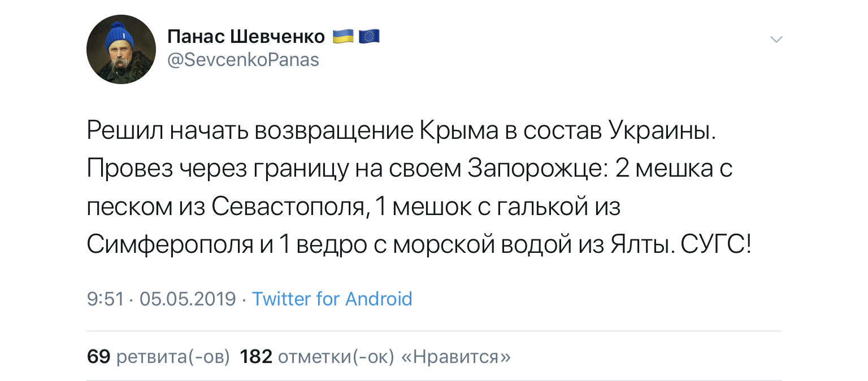
Task: Click the ретвита(-ов) label
Action: [173, 357]
